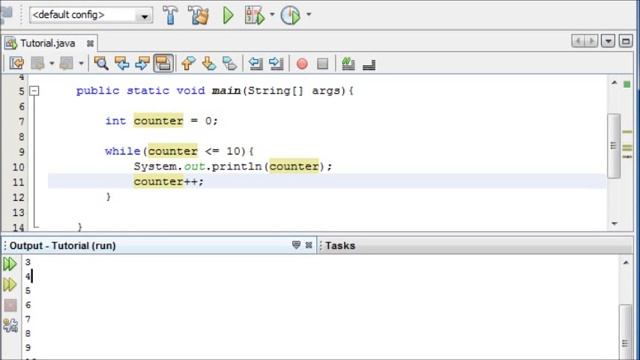The image size is (640, 360).
Task: Click the 'int' keyword on line 7
Action: (116, 121)
